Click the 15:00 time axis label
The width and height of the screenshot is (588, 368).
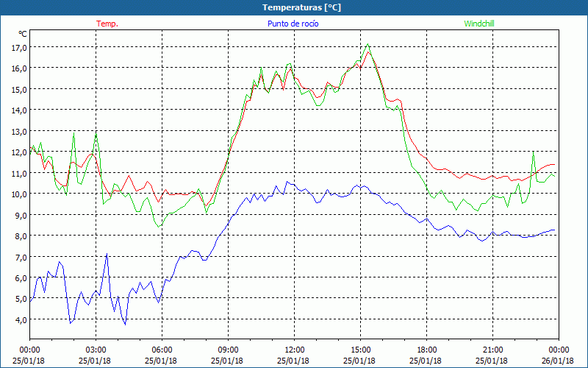[360, 350]
